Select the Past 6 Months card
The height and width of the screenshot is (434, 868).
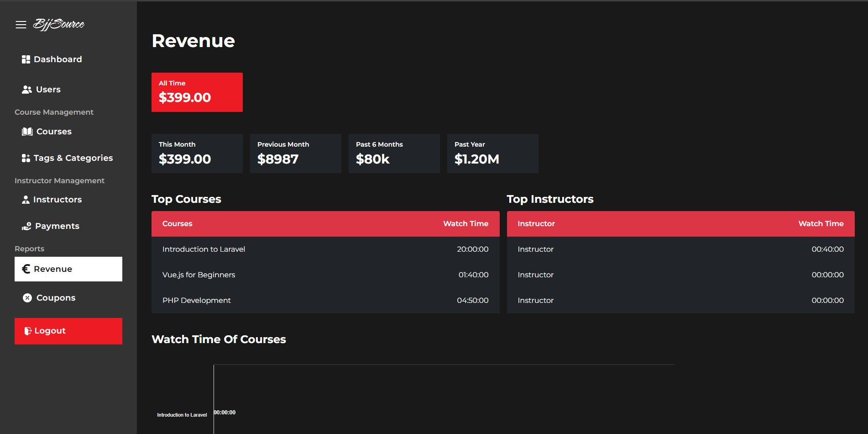(x=394, y=153)
